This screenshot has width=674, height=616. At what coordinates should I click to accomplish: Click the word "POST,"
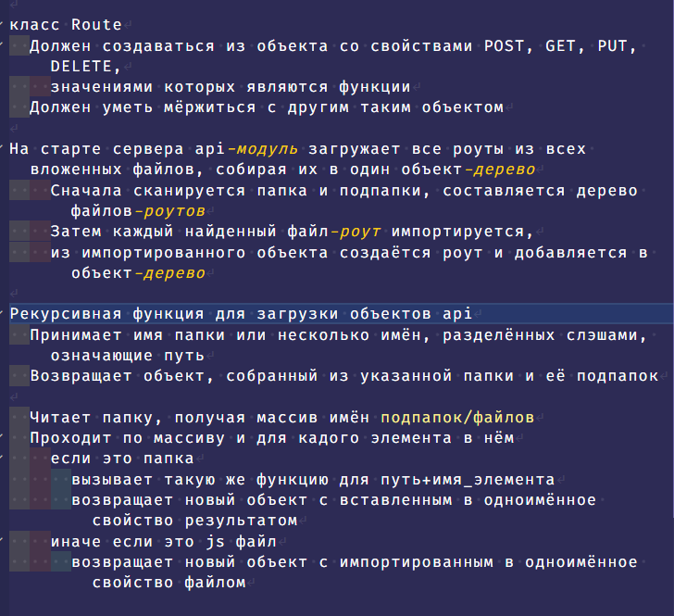point(509,45)
